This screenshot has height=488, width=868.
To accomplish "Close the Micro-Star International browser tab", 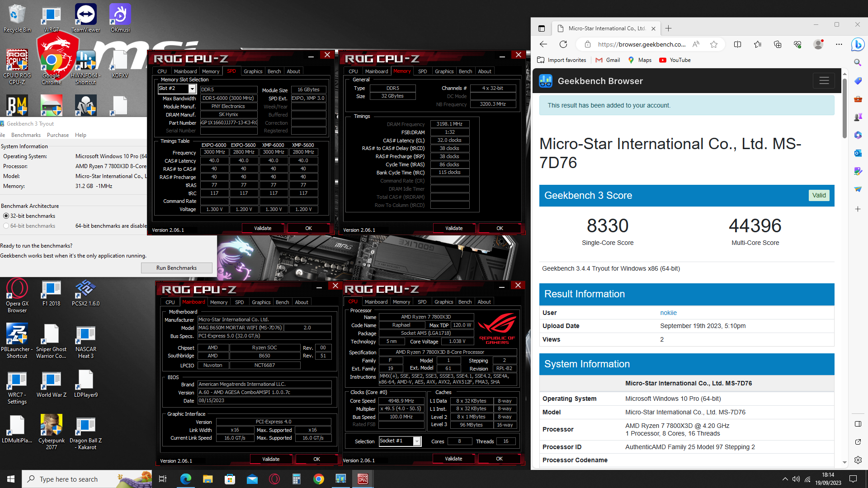I will pos(653,28).
